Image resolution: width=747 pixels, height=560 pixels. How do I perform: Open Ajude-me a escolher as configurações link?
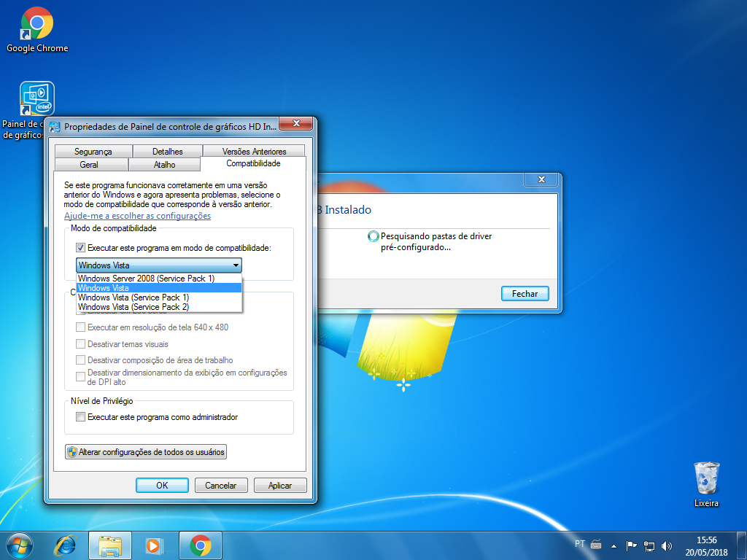coord(138,216)
